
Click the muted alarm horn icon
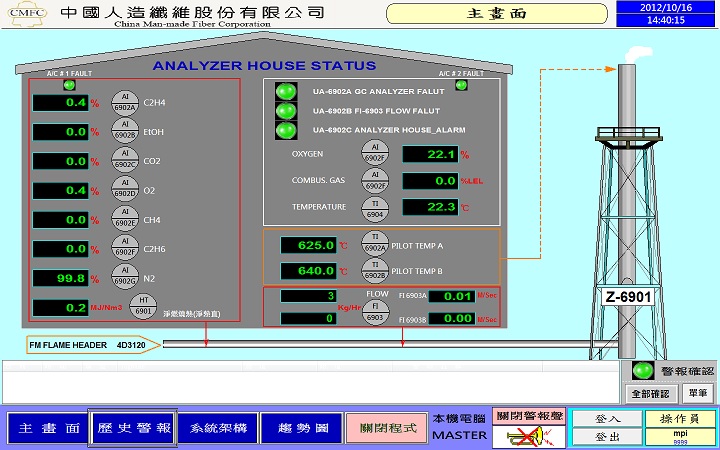(529, 434)
